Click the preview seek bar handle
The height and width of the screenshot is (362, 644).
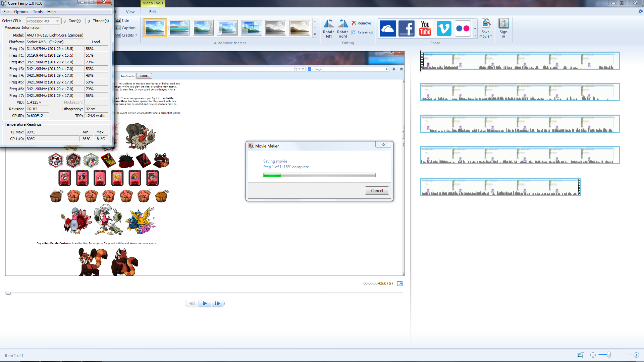[x=8, y=293]
